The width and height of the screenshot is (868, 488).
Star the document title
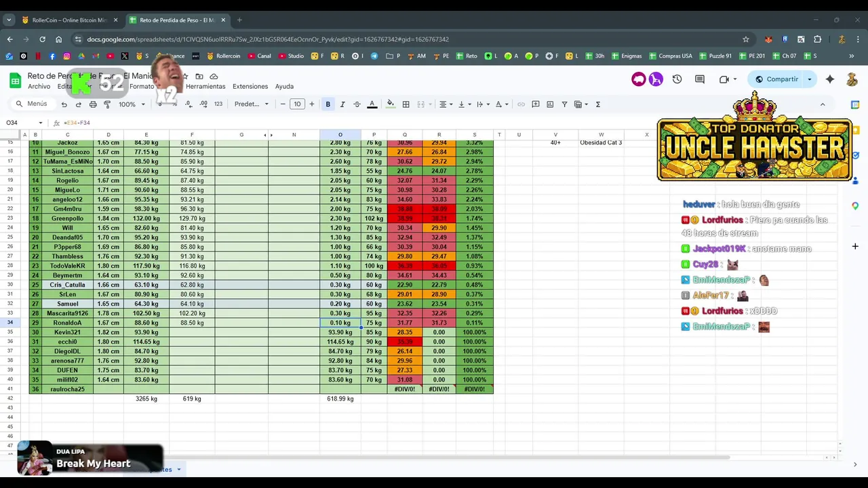point(184,76)
